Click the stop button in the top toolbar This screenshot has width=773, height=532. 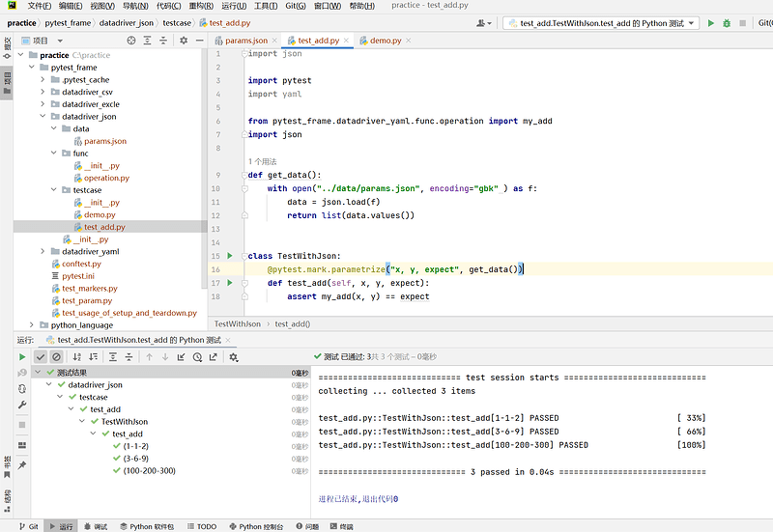(x=742, y=23)
